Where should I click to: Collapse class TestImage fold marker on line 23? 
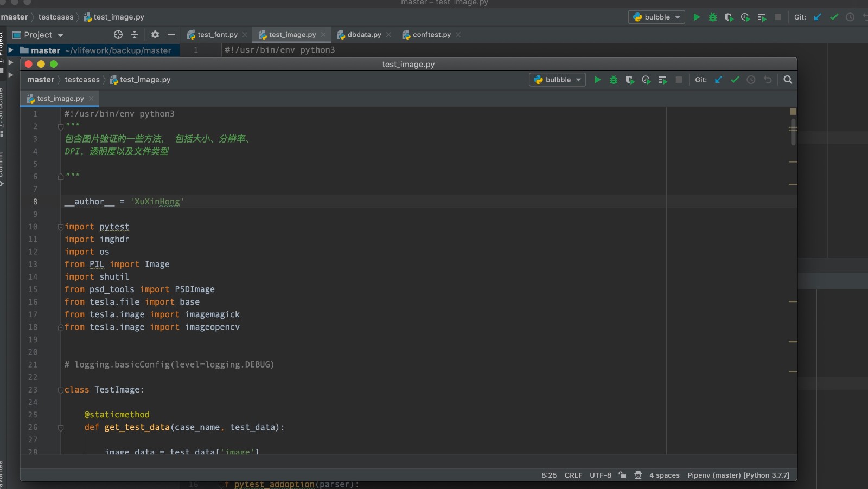tap(61, 390)
